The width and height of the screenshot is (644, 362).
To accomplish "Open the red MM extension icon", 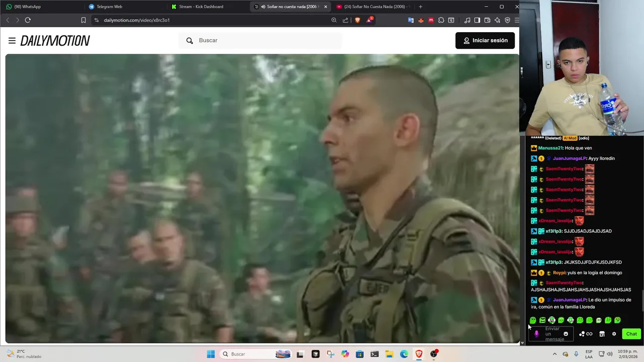I will [x=431, y=20].
